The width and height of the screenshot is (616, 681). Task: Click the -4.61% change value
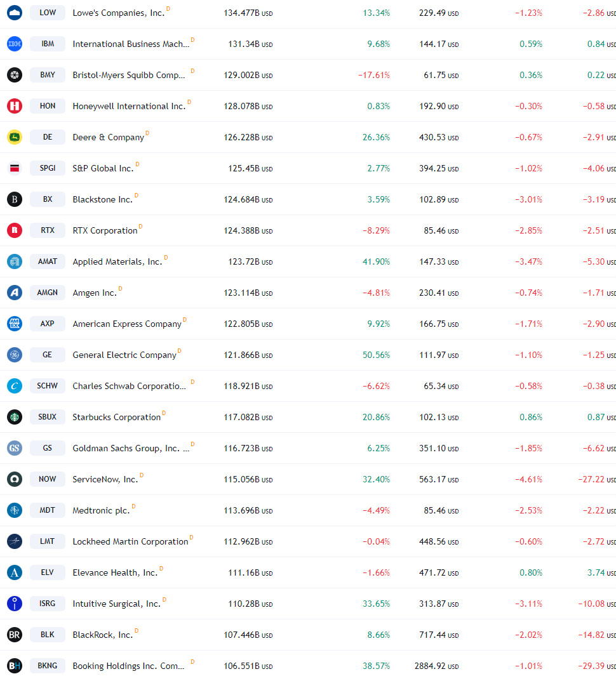[528, 479]
